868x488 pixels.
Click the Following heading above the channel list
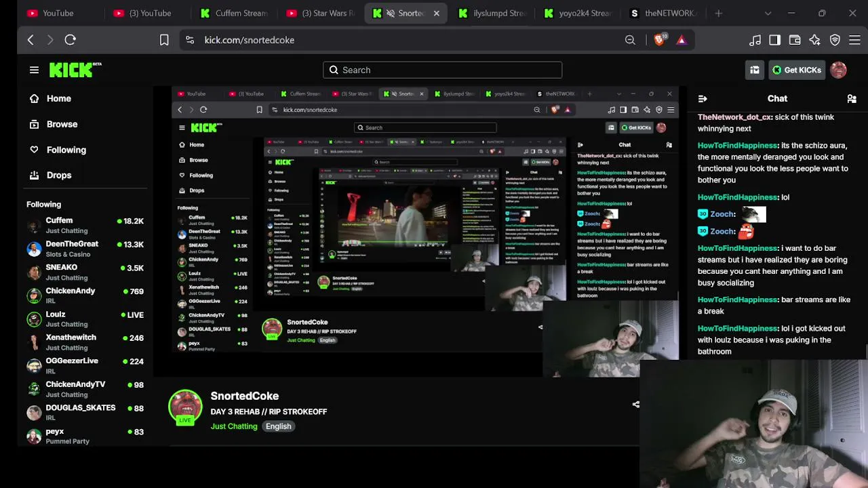pyautogui.click(x=43, y=204)
